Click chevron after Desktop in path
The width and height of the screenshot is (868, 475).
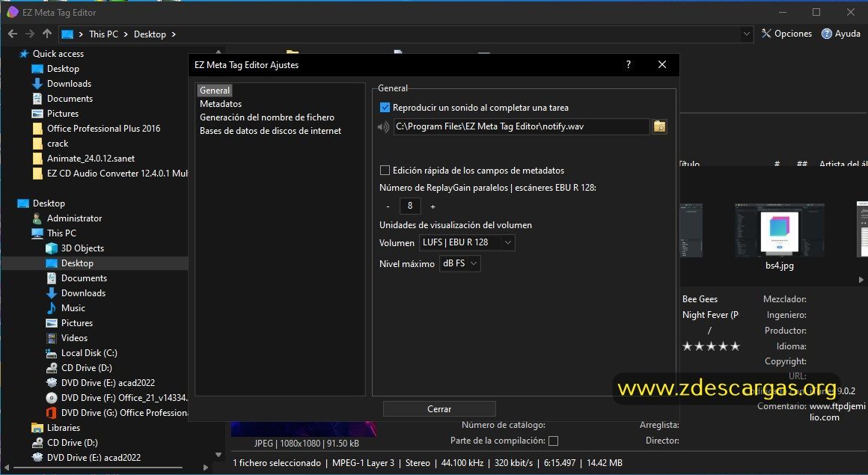coord(174,34)
